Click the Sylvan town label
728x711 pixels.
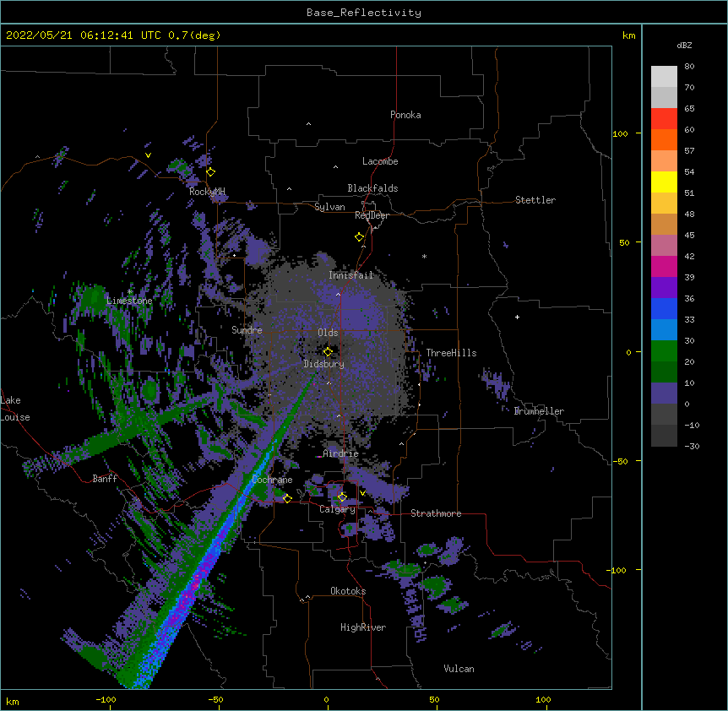(x=329, y=207)
